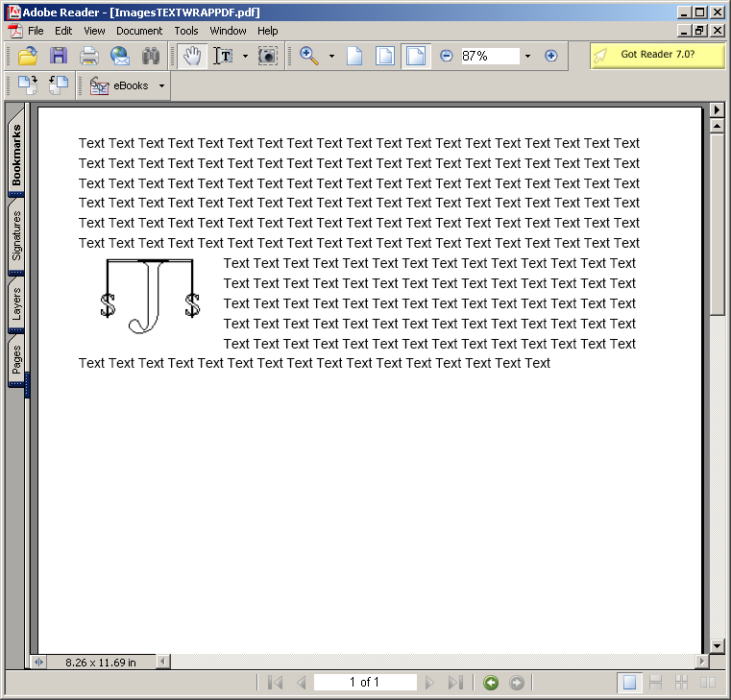Image resolution: width=731 pixels, height=700 pixels.
Task: Open the Edit menu
Action: click(x=63, y=31)
